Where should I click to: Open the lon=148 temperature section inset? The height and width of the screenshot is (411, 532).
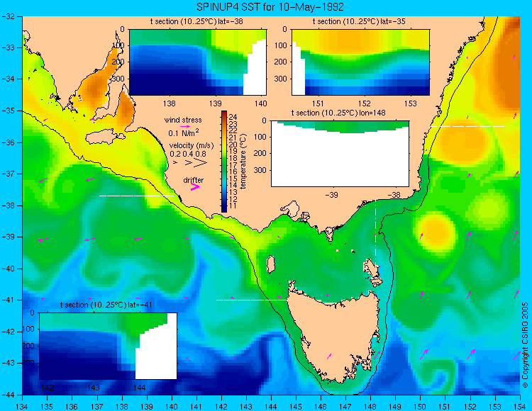(340, 154)
